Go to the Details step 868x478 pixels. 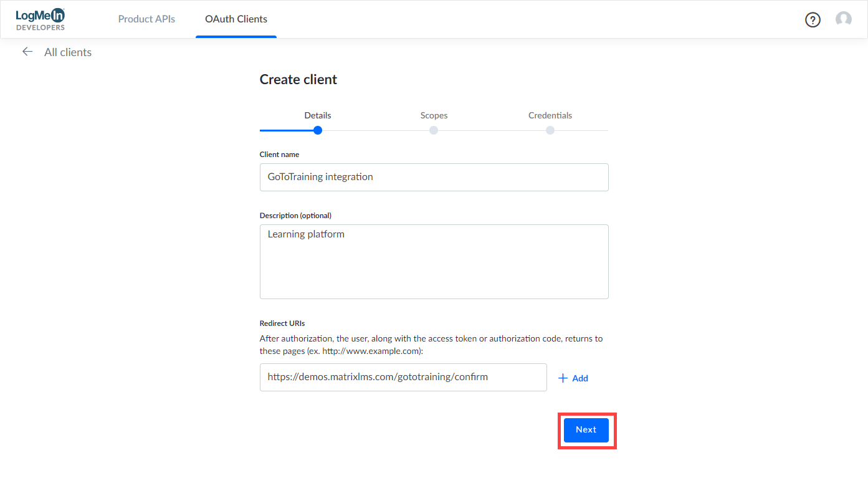coord(318,115)
